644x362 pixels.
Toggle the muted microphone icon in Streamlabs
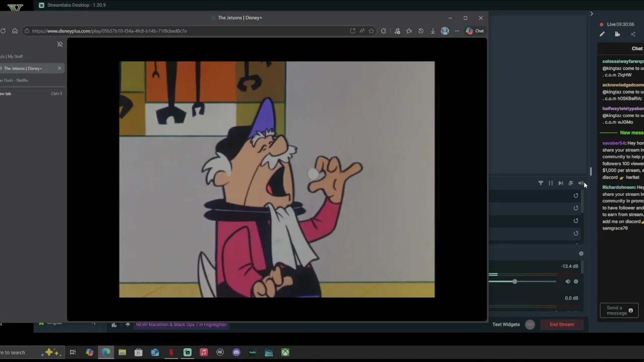pos(571,183)
